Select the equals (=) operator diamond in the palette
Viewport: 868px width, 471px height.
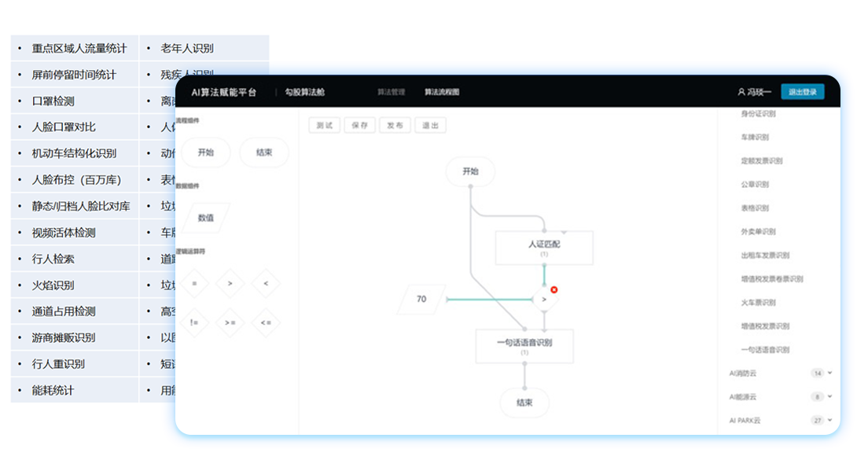tap(194, 283)
